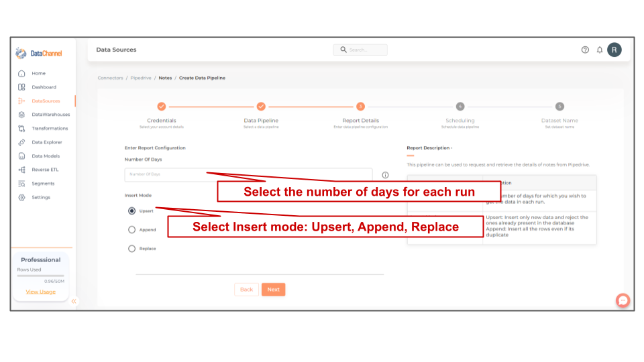Viewport: 644px width, 362px height.
Task: Click the search magnifier icon
Action: click(343, 50)
